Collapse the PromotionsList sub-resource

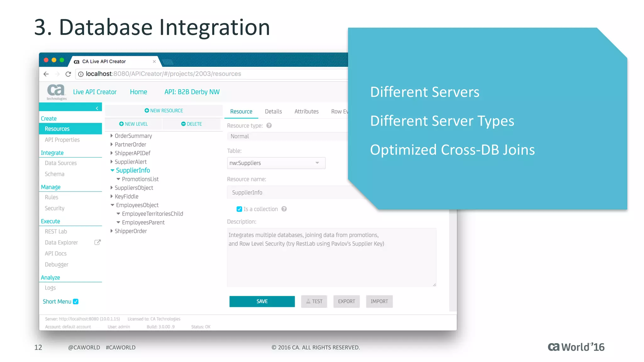[118, 179]
